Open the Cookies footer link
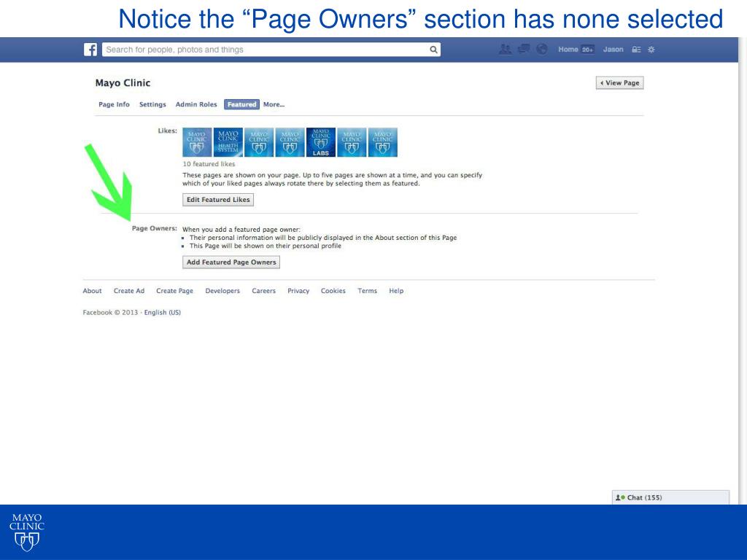The width and height of the screenshot is (747, 560). [333, 291]
